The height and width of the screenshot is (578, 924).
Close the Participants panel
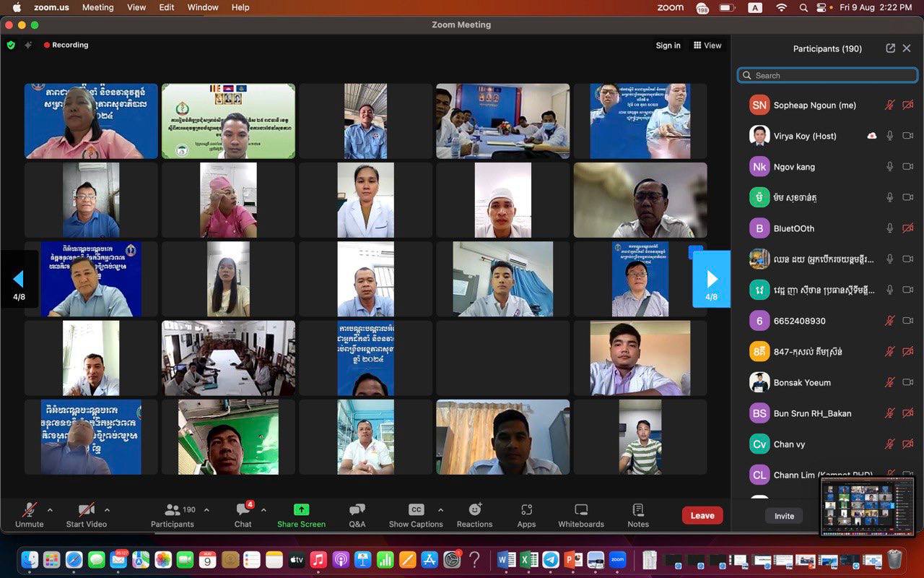click(907, 48)
